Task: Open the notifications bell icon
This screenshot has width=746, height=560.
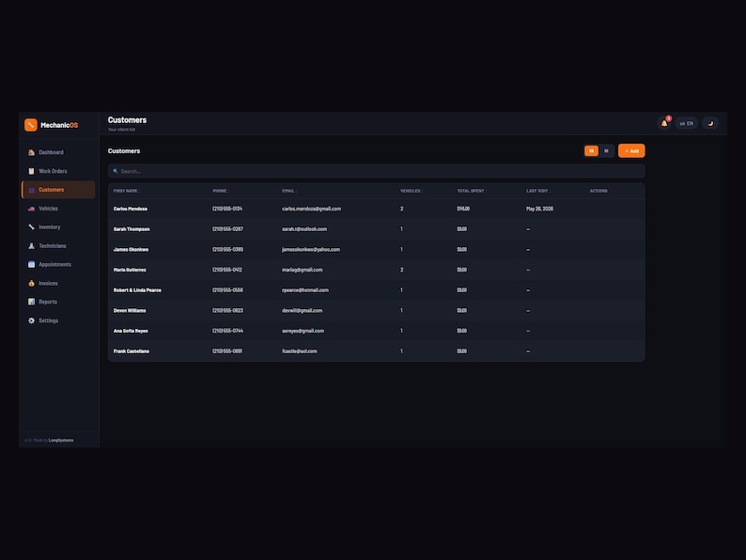Action: point(664,123)
